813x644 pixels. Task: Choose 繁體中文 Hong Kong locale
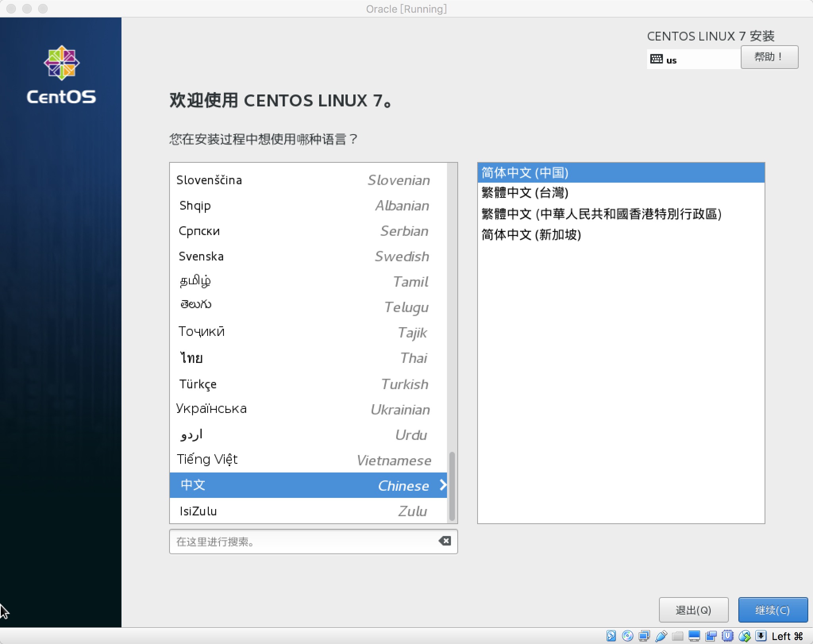(x=621, y=214)
